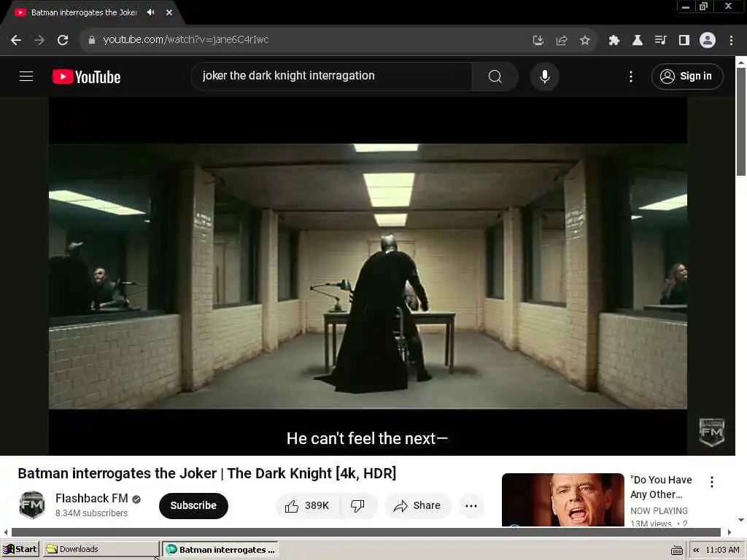This screenshot has height=560, width=747.
Task: Click the YouTube search box
Action: coord(331,76)
